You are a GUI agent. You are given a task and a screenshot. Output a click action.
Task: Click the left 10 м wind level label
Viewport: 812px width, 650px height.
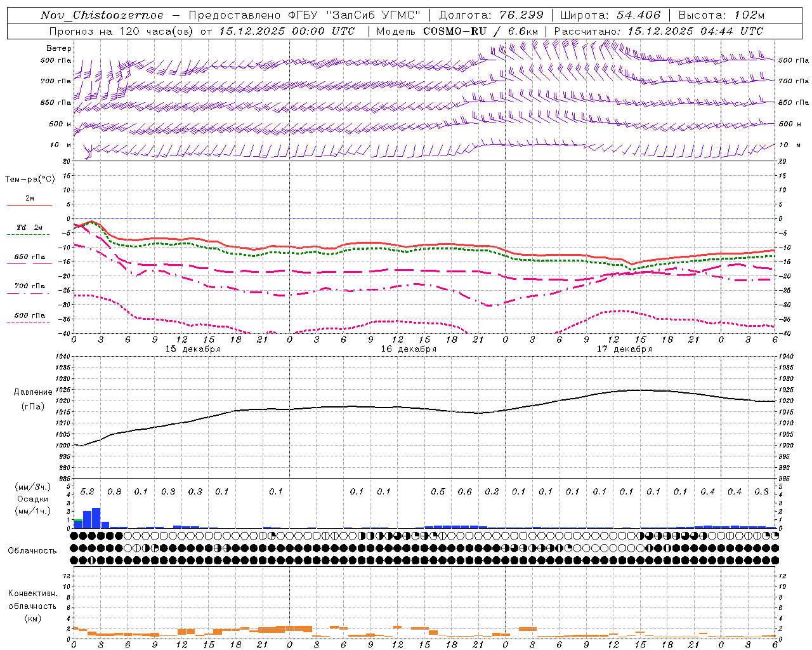(x=60, y=145)
